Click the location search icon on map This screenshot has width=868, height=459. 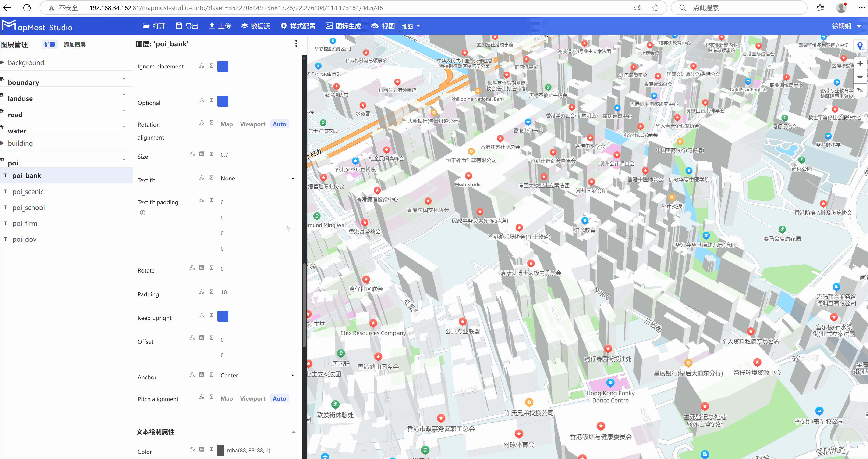(x=860, y=46)
